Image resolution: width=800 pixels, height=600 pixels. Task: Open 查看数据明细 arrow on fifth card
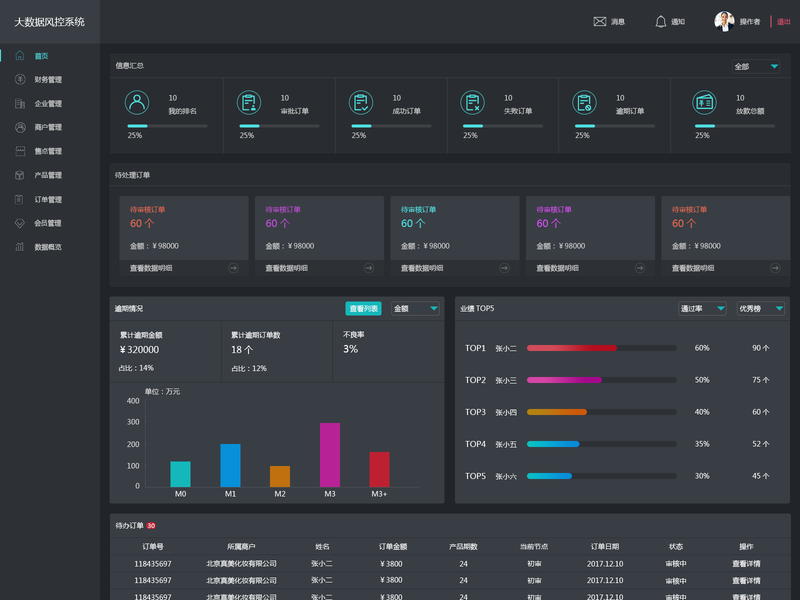point(775,268)
